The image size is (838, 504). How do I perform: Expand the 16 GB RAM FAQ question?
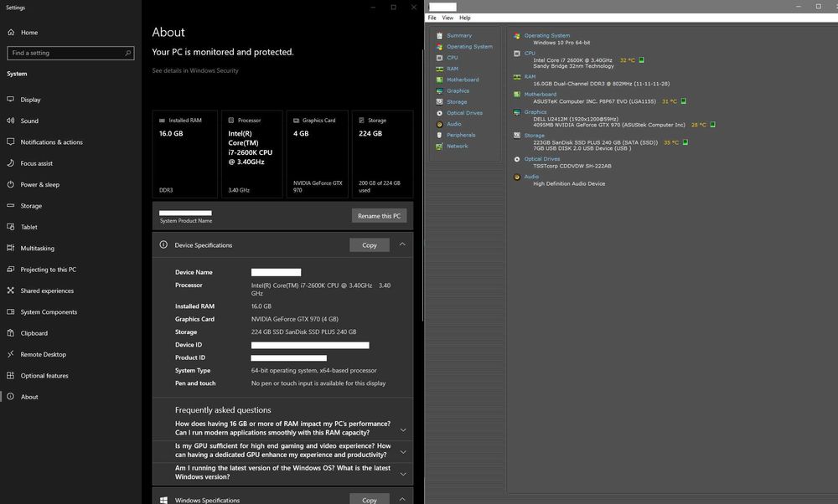(x=403, y=429)
